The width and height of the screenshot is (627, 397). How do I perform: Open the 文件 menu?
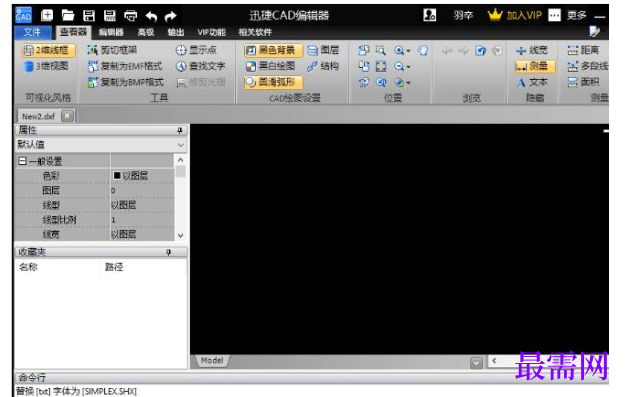[33, 32]
